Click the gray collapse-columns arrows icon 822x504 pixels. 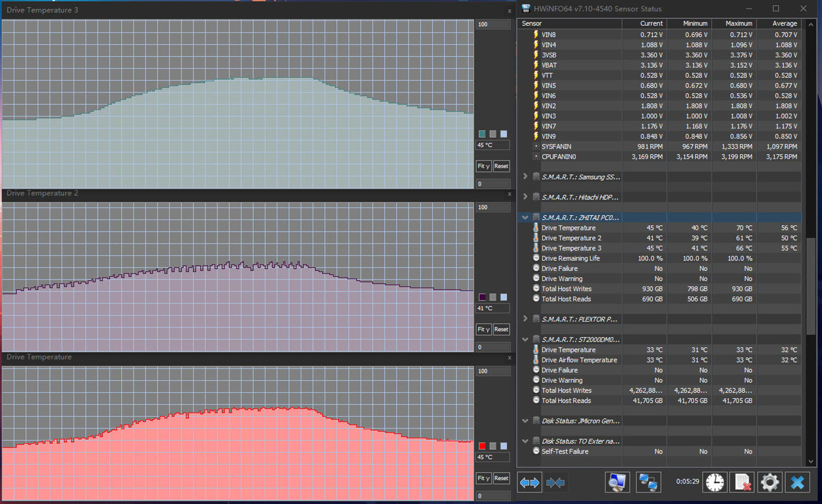[556, 483]
